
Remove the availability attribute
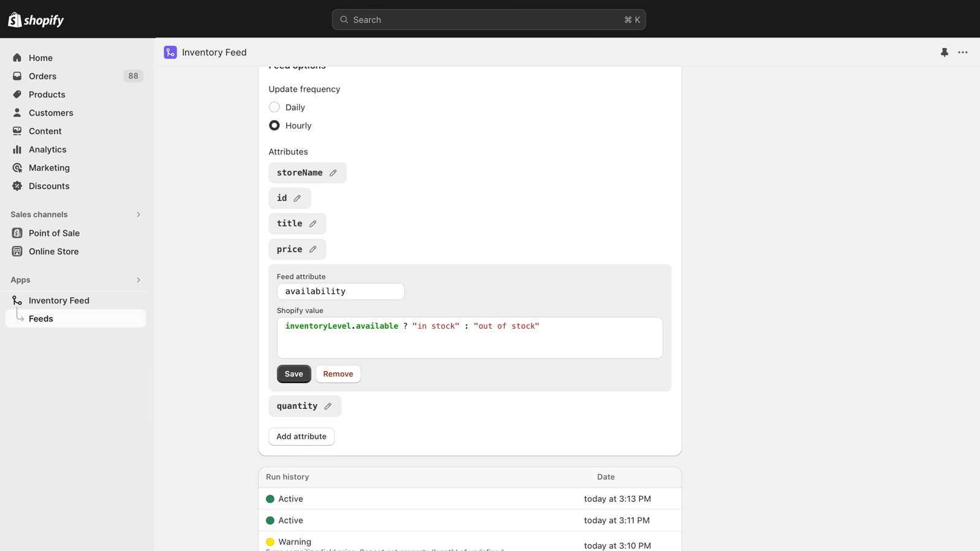click(337, 373)
